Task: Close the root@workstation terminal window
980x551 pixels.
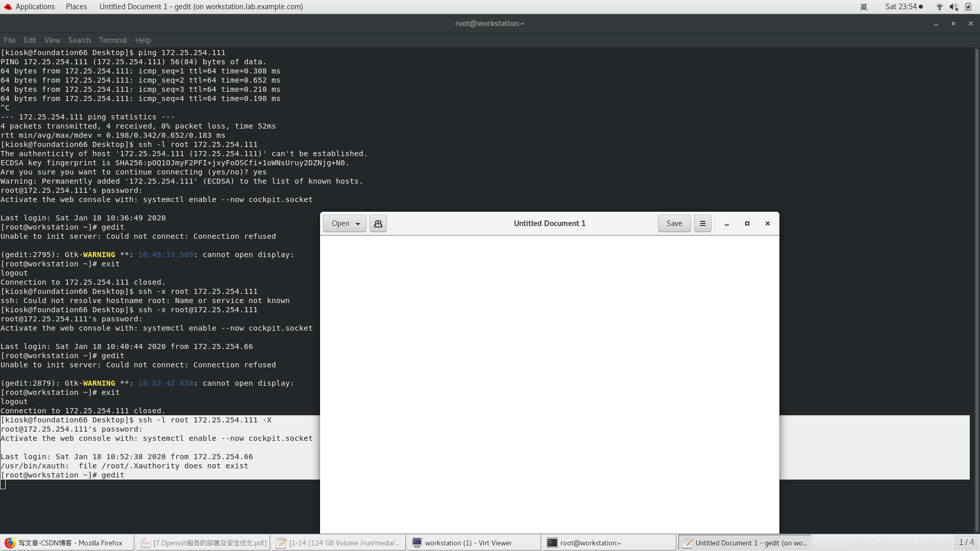Action: [x=971, y=23]
